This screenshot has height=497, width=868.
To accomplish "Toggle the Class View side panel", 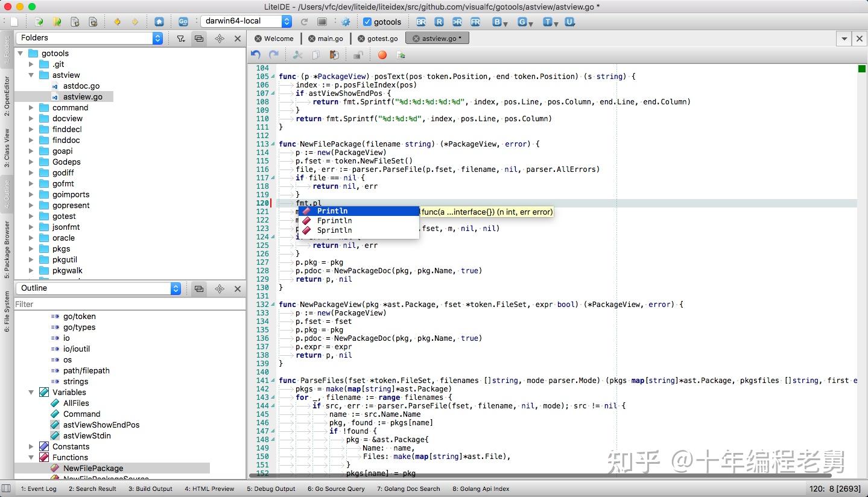I will click(7, 148).
